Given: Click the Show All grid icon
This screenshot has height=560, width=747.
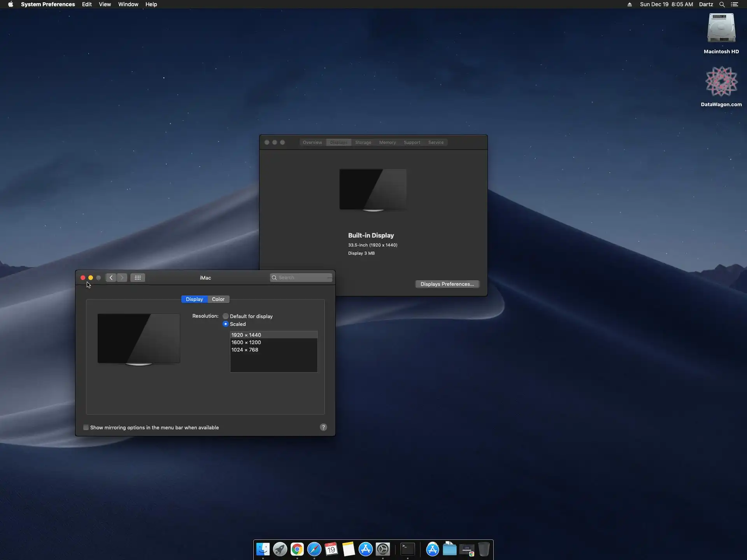Looking at the screenshot, I should pyautogui.click(x=138, y=278).
